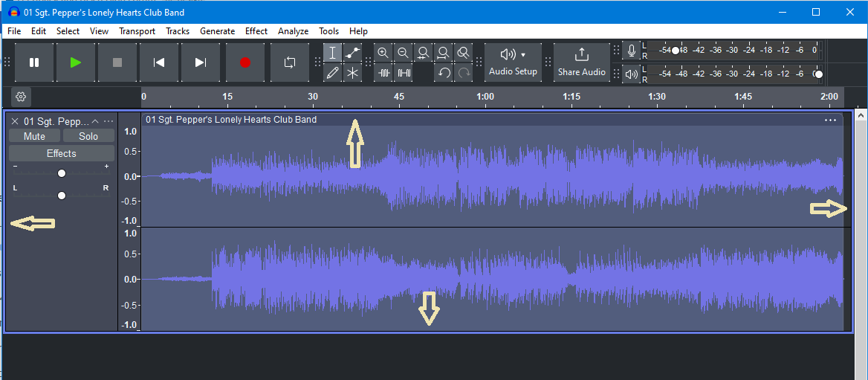
Task: Fit project to width zoom icon
Action: (444, 54)
